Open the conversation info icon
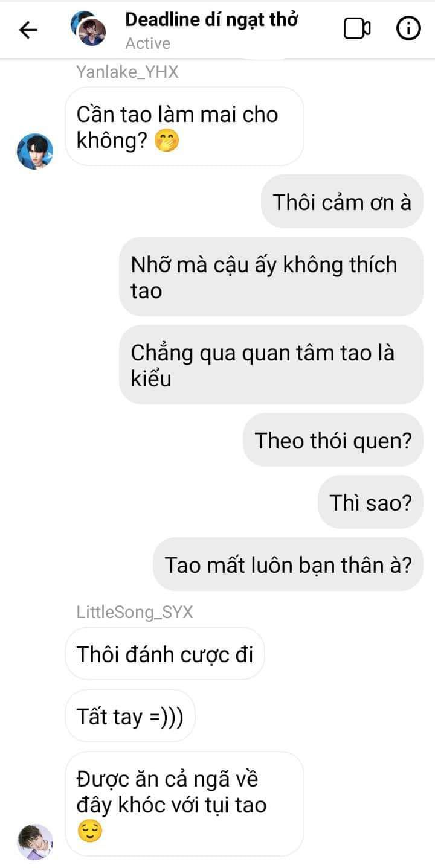This screenshot has height=868, width=435. tap(408, 28)
